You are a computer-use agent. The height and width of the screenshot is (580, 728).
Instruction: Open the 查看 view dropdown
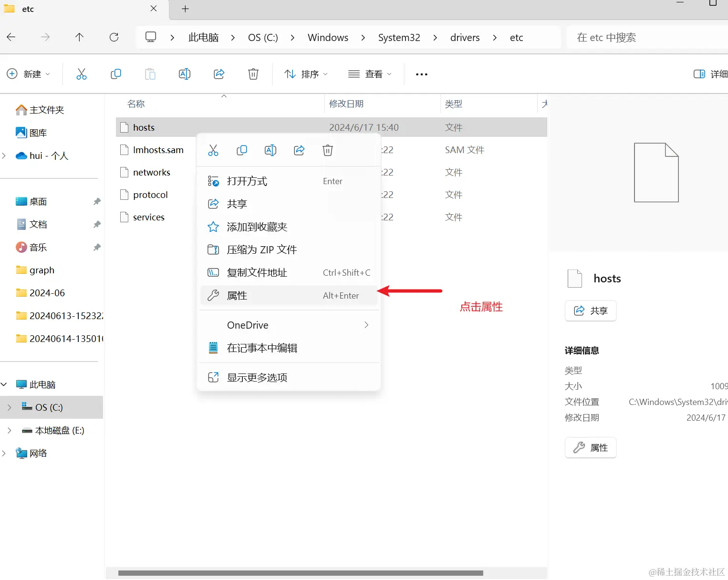370,74
